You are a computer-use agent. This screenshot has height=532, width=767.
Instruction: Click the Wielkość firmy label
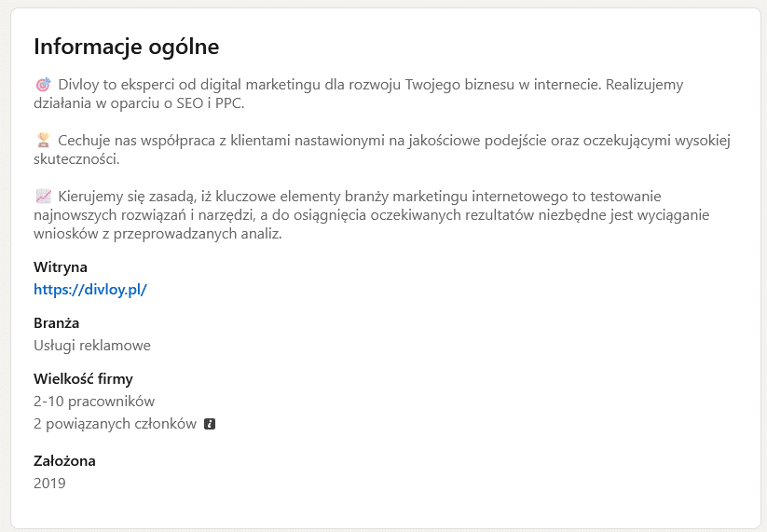point(83,379)
